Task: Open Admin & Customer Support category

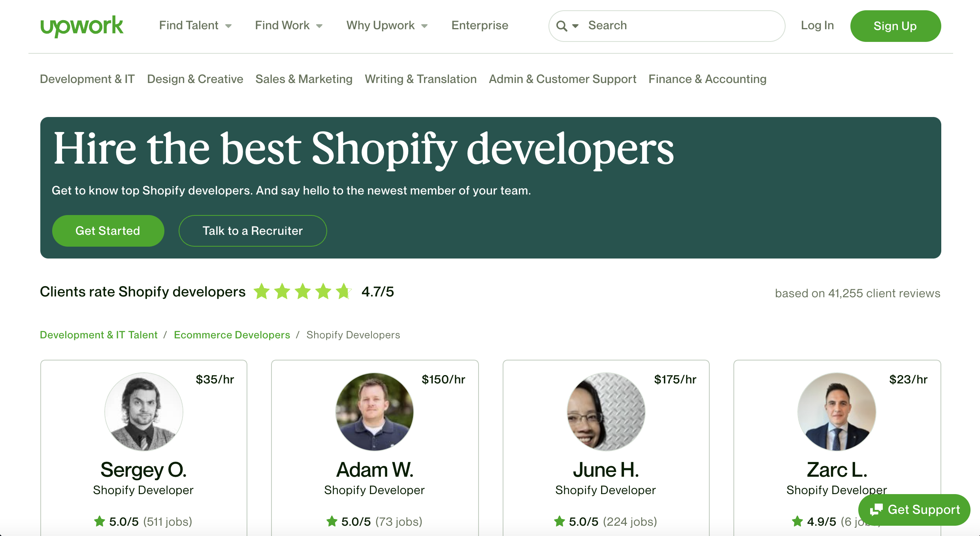Action: (x=563, y=79)
